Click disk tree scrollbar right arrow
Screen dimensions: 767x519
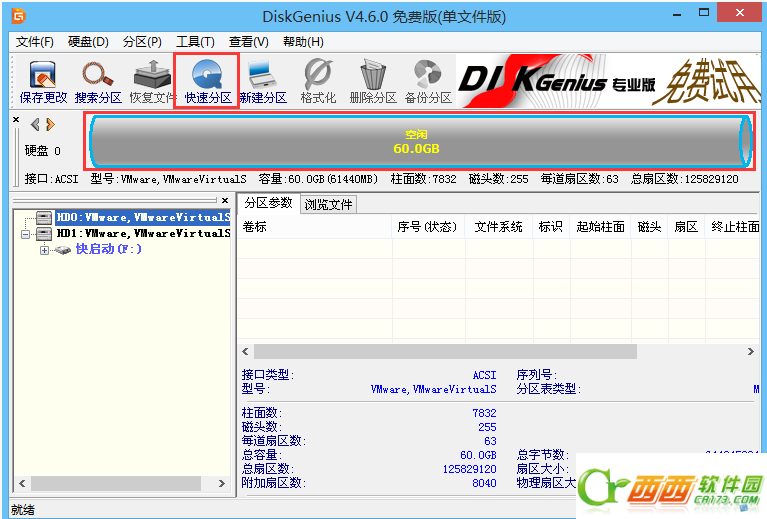pyautogui.click(x=222, y=483)
